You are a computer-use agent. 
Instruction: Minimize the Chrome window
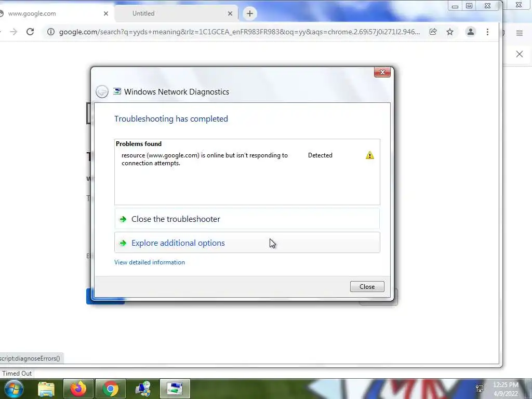click(455, 6)
